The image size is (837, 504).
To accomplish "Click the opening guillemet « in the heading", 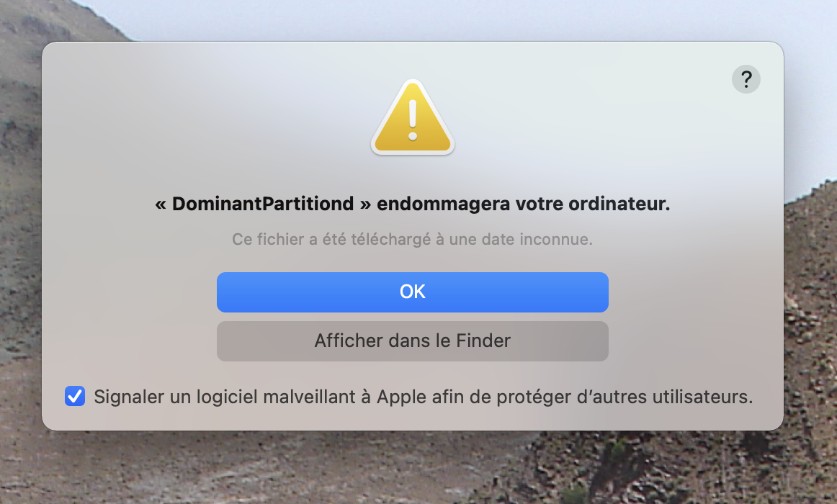I will pyautogui.click(x=161, y=204).
